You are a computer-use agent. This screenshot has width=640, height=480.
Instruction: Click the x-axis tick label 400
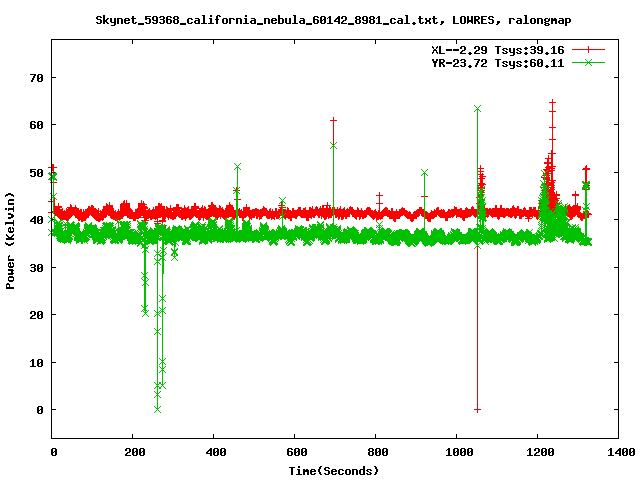pyautogui.click(x=216, y=452)
